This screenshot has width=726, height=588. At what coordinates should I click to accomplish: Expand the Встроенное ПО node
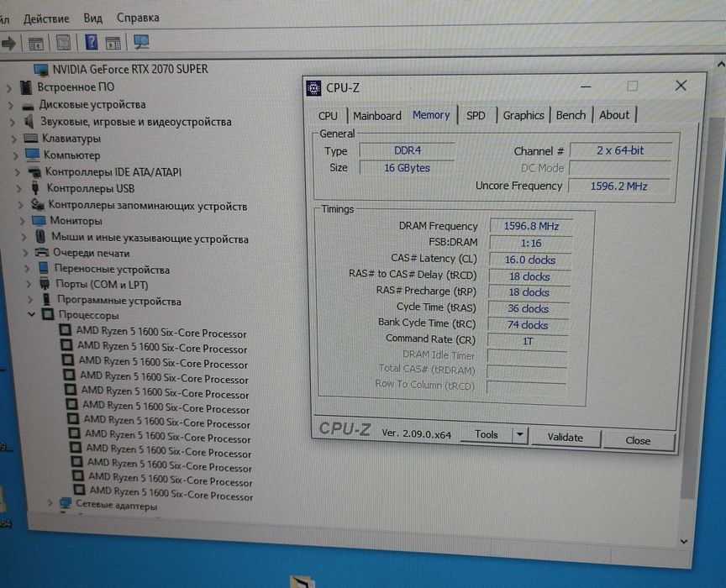8,88
